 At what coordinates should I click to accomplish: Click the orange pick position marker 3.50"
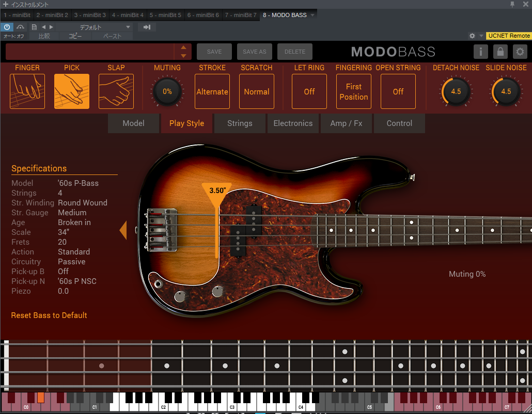[217, 195]
